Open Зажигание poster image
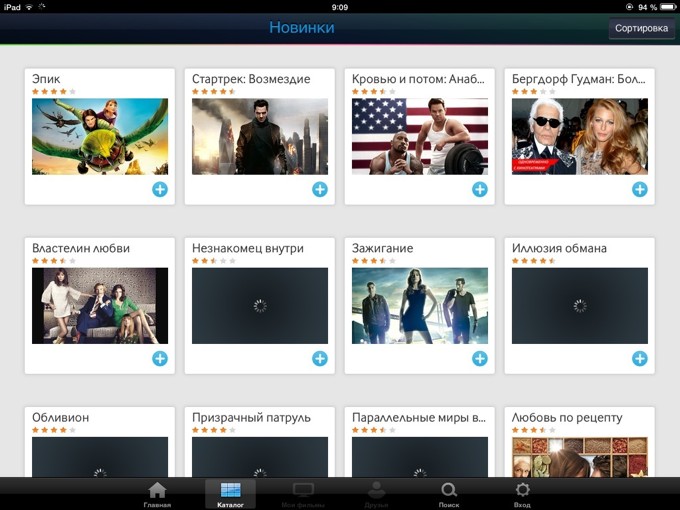Viewport: 680px width, 510px height. pyautogui.click(x=420, y=306)
